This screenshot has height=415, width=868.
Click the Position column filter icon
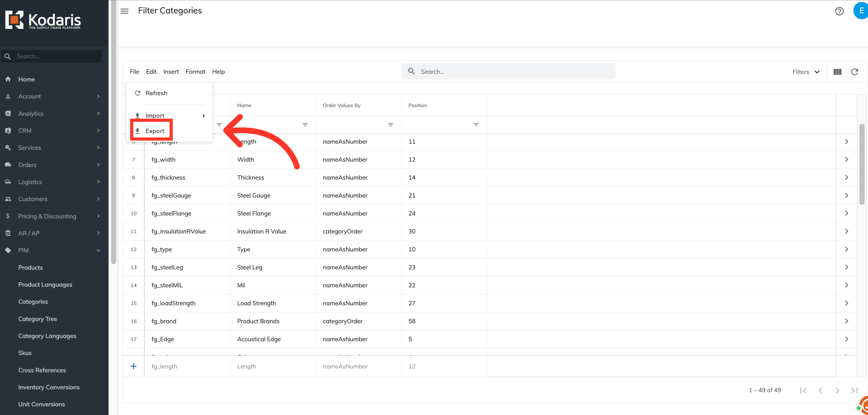click(x=476, y=125)
